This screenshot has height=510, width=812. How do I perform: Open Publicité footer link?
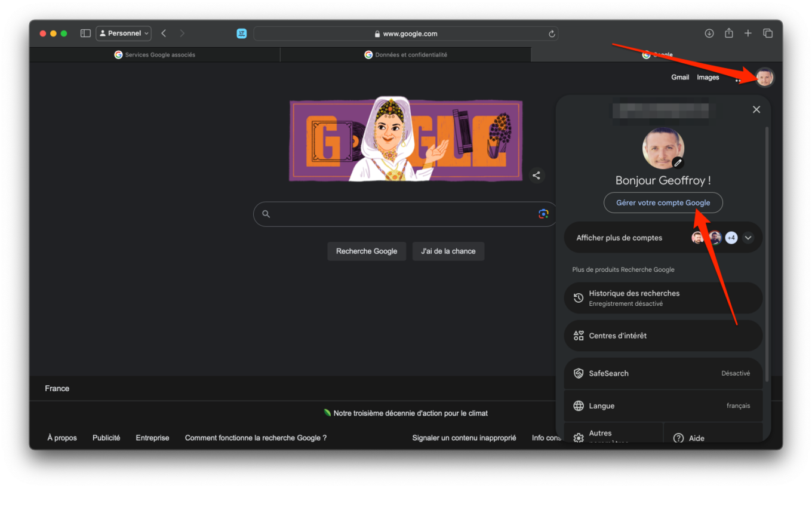coord(106,438)
